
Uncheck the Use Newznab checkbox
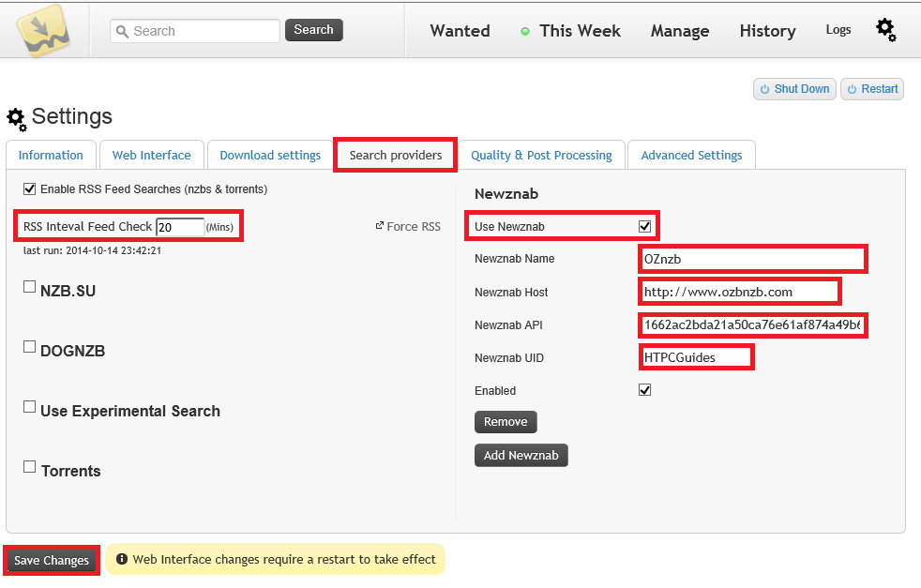pos(644,226)
